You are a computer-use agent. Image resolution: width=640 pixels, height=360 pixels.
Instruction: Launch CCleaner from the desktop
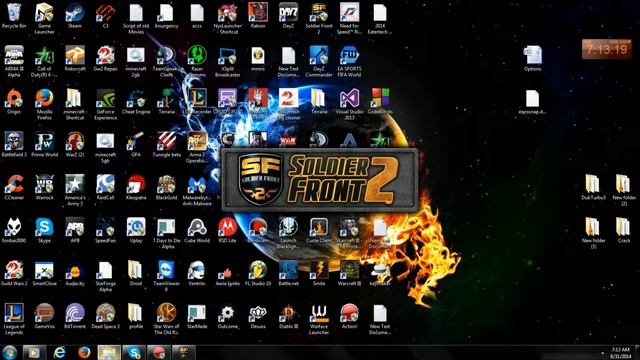pyautogui.click(x=14, y=188)
